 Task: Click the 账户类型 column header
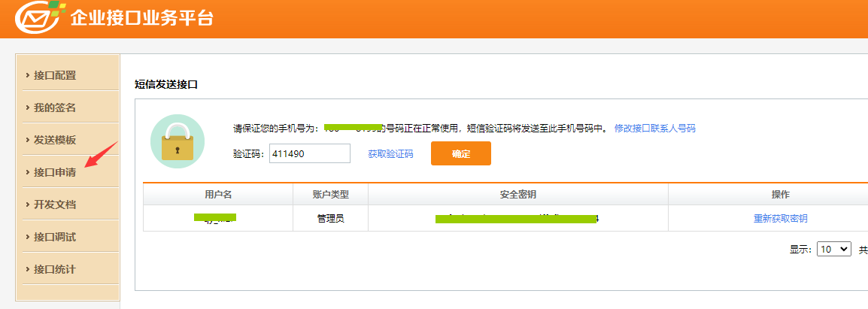[330, 195]
